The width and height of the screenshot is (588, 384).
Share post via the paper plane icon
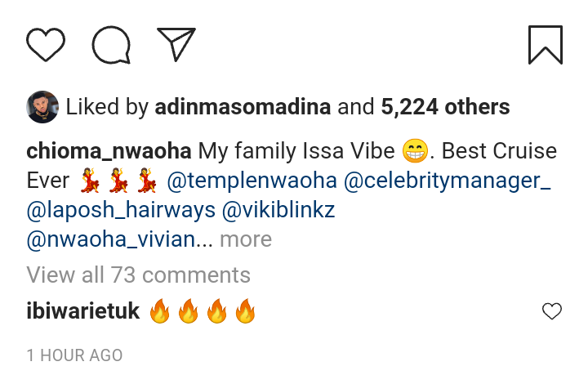176,44
